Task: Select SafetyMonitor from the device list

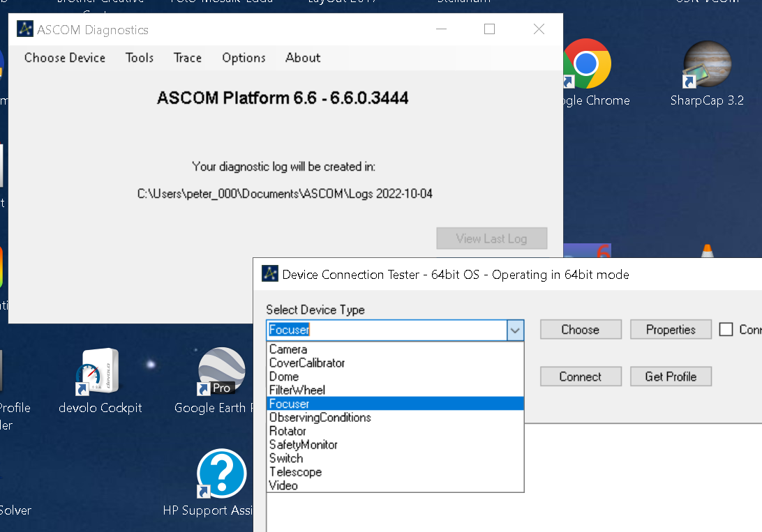Action: click(x=395, y=445)
